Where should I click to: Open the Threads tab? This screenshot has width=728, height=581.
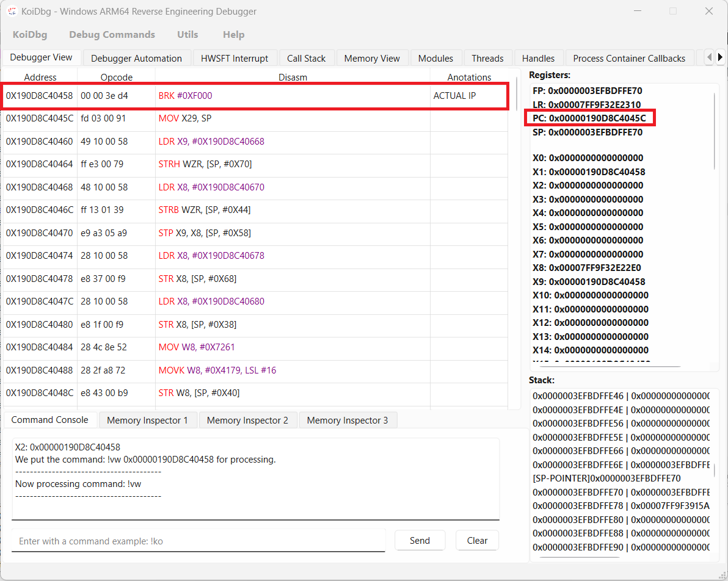click(487, 59)
